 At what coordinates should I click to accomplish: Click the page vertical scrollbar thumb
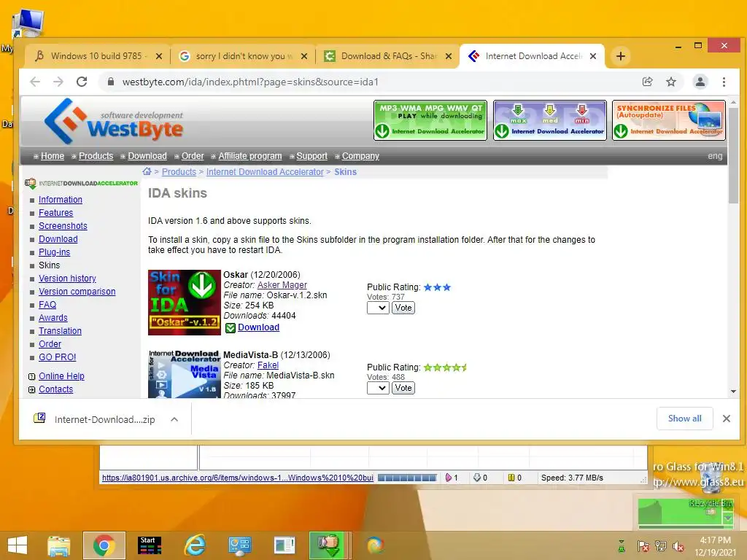click(733, 156)
